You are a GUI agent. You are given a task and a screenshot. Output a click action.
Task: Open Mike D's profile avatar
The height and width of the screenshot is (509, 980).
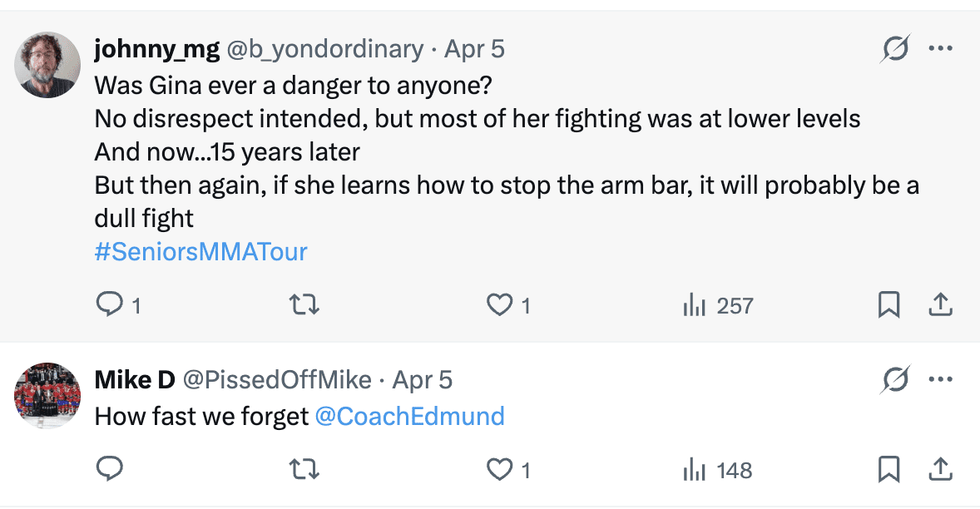(x=48, y=396)
